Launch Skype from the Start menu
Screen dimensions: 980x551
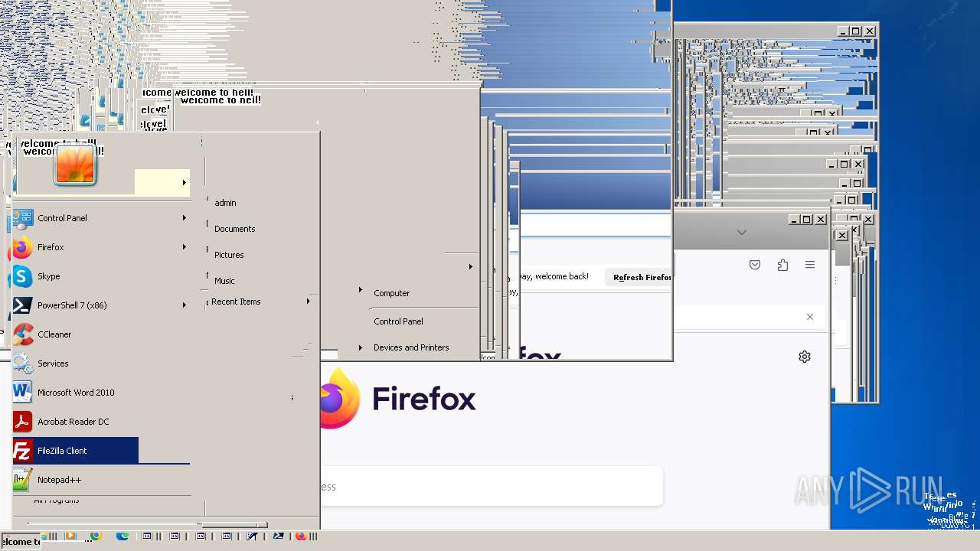(x=101, y=276)
